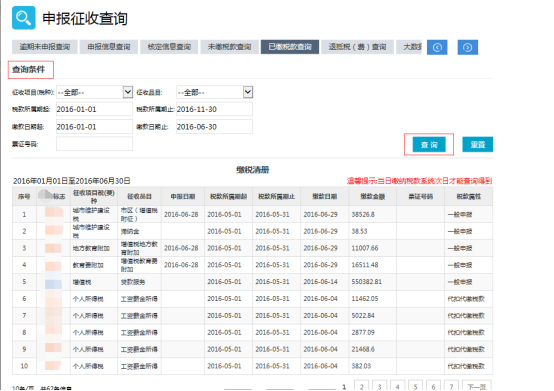Click the 缴款金额 column header
The image size is (554, 391).
pyautogui.click(x=372, y=196)
